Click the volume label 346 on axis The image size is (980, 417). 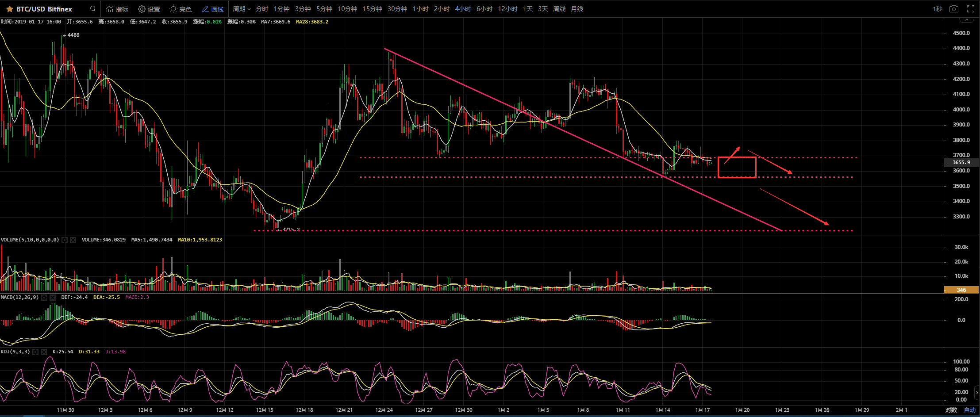(x=961, y=290)
